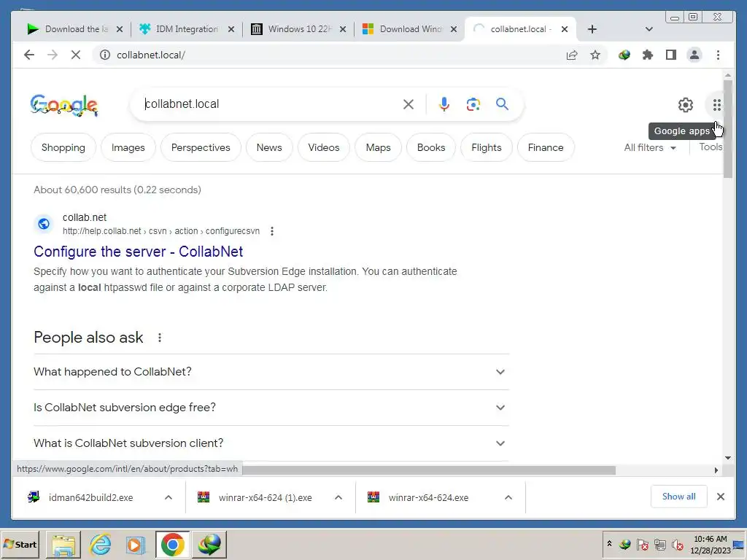Filter results by Books
The height and width of the screenshot is (560, 747).
pyautogui.click(x=431, y=147)
